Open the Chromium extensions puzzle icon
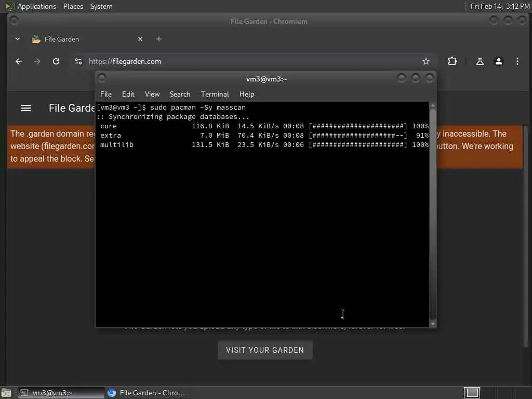The width and height of the screenshot is (532, 399). [x=452, y=61]
